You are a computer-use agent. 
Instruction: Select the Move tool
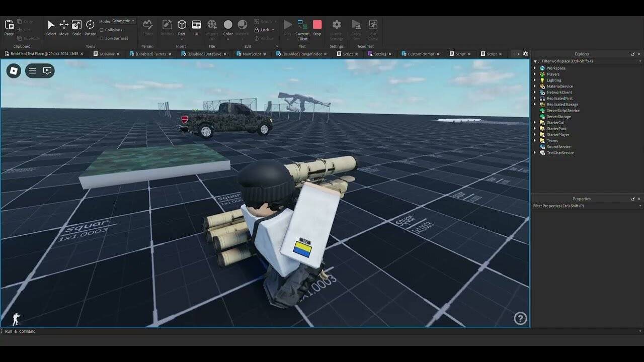[63, 25]
